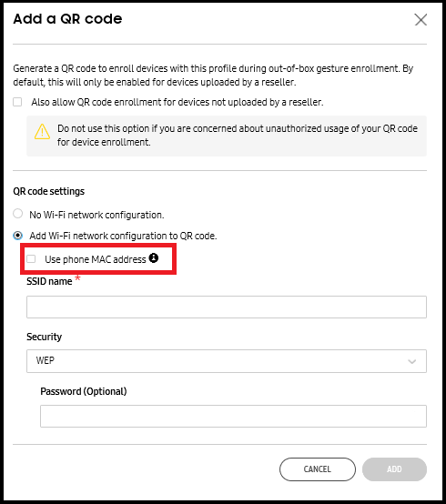The height and width of the screenshot is (504, 446).
Task: Click the info icon beside Use phone MAC address
Action: [x=154, y=257]
